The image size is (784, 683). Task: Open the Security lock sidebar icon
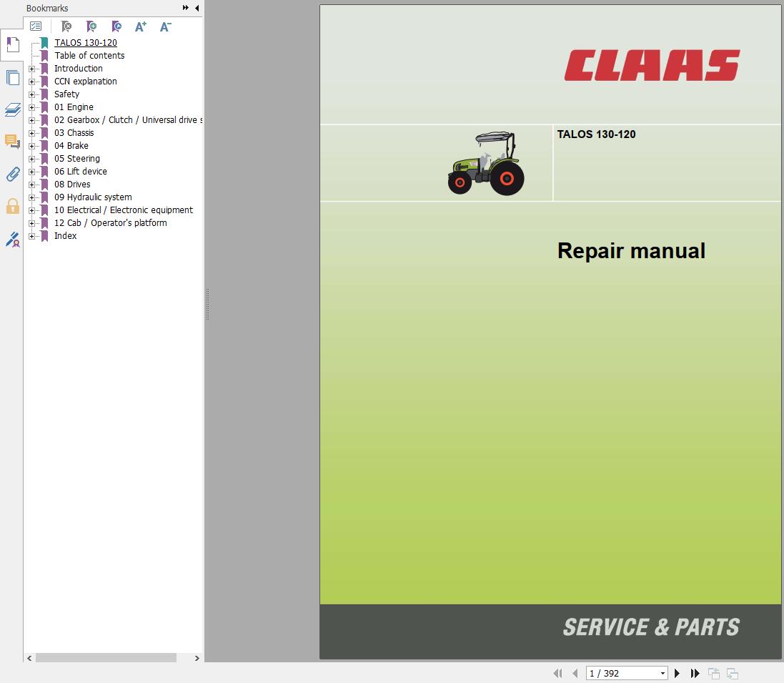(x=12, y=206)
